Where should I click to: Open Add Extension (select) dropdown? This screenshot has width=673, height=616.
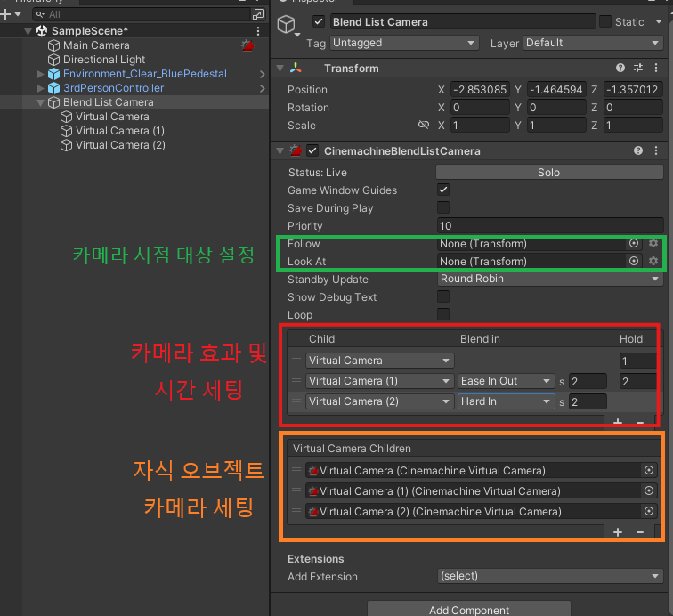(550, 576)
